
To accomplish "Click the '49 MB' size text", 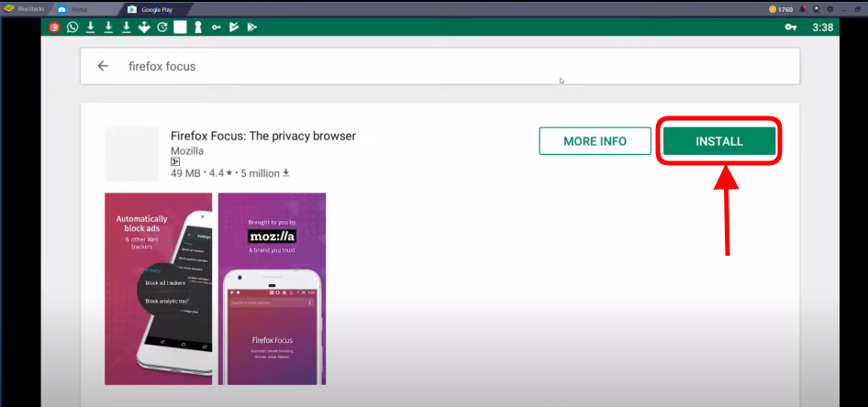I will 185,173.
